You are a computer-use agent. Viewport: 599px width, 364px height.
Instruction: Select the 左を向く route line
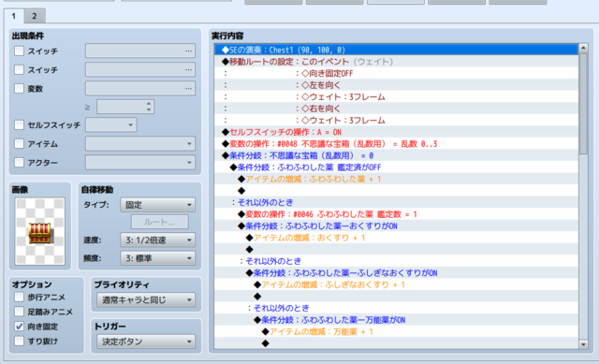[x=396, y=85]
